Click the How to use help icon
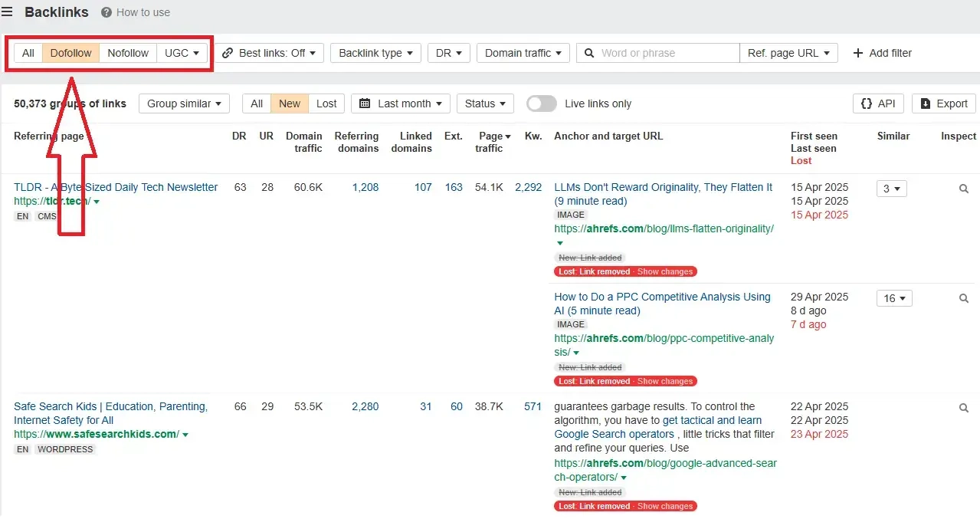 pyautogui.click(x=107, y=12)
